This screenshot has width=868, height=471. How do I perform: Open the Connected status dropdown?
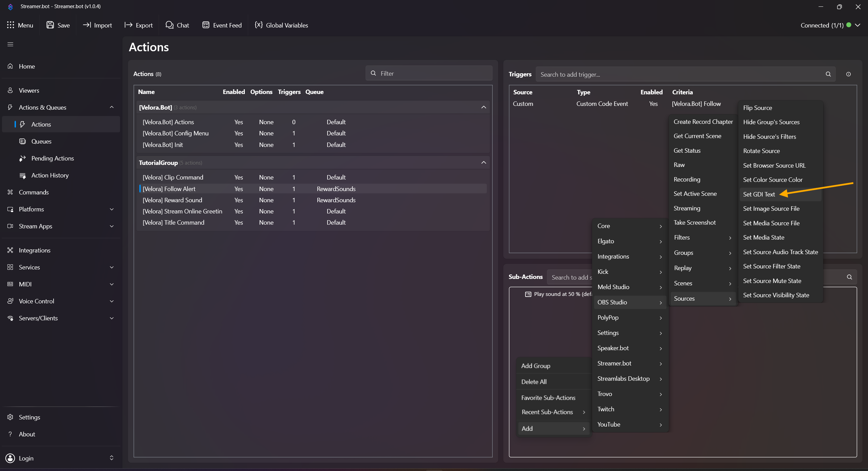point(857,25)
